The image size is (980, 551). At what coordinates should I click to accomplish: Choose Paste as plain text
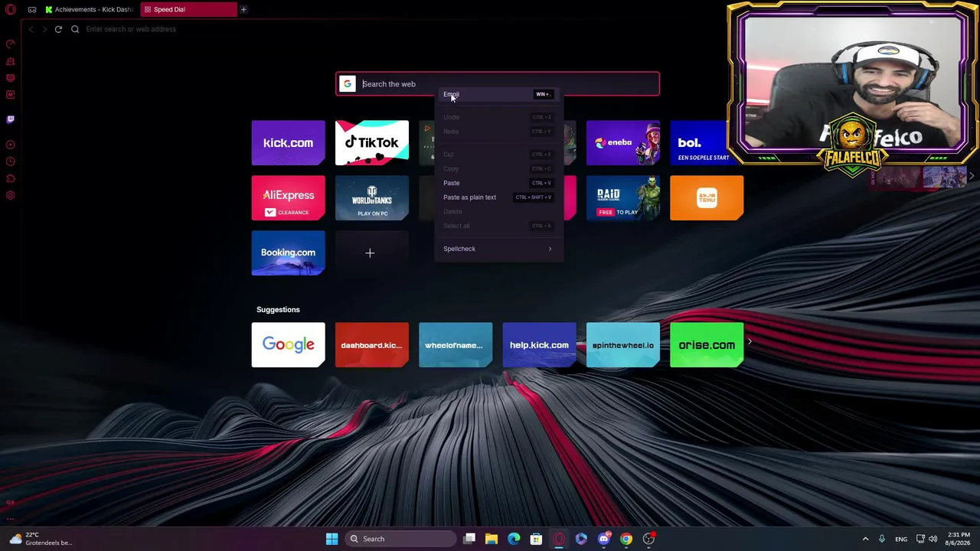point(498,197)
